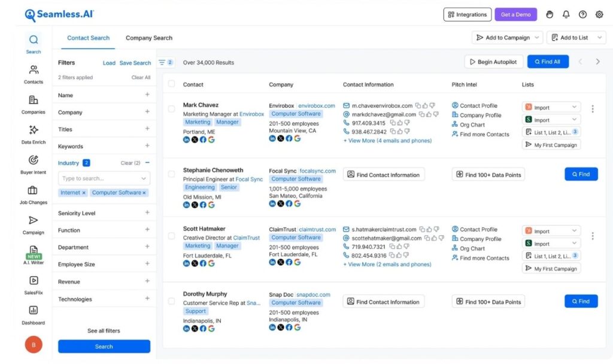Check the Mark Chavez row checkbox

point(171,109)
